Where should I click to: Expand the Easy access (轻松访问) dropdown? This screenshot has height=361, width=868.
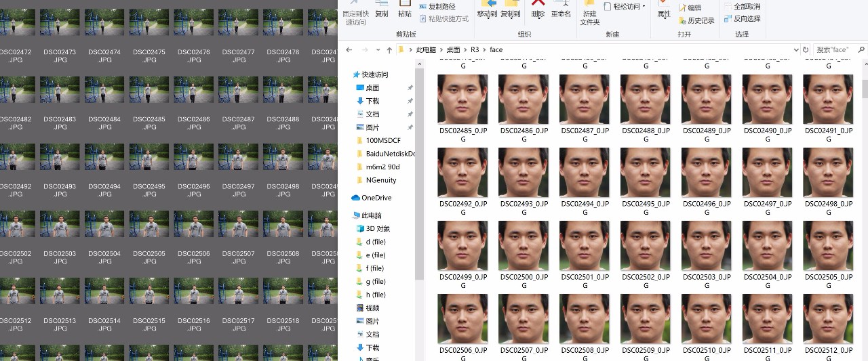click(x=625, y=7)
